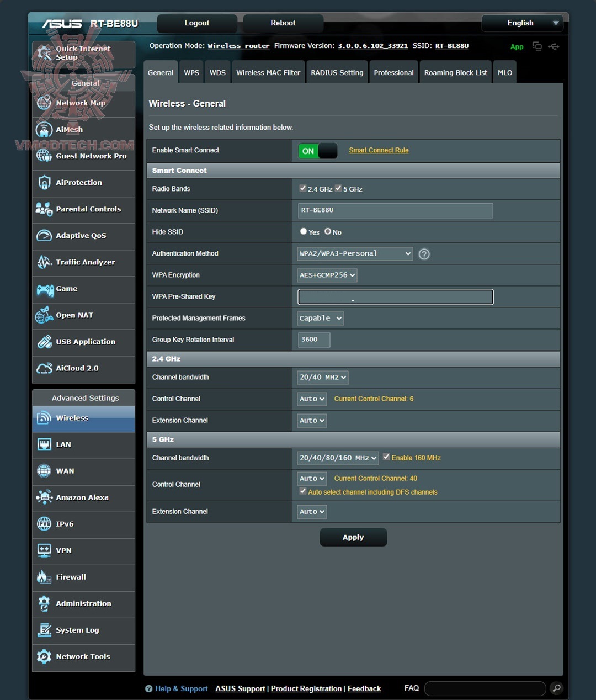Screen dimensions: 596x700
Task: Open the RADIUS Setting tab
Action: (337, 72)
